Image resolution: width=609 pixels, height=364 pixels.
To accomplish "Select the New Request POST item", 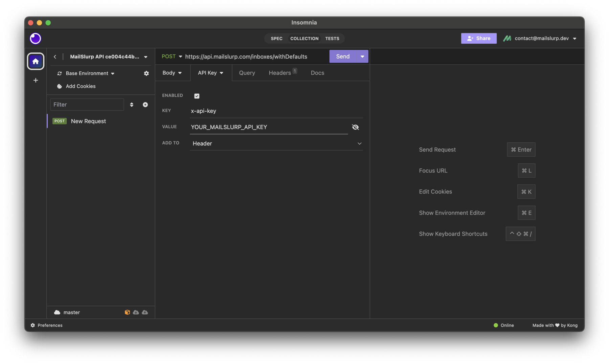I will 101,121.
